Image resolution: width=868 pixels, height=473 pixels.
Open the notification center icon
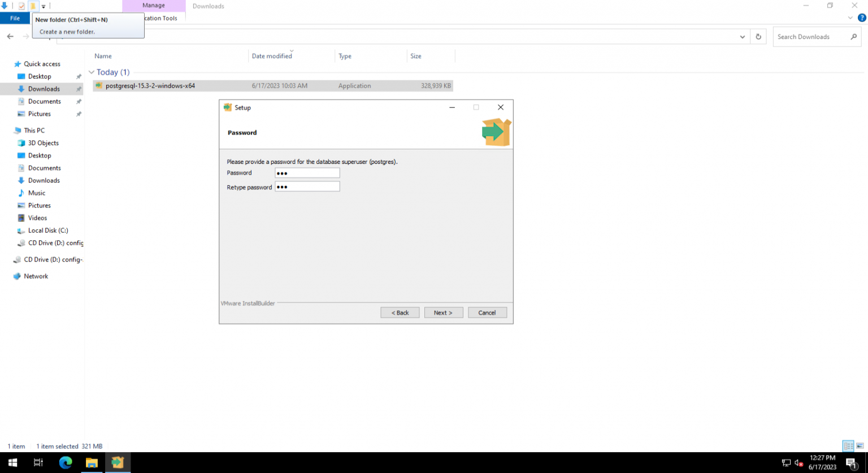pos(851,463)
